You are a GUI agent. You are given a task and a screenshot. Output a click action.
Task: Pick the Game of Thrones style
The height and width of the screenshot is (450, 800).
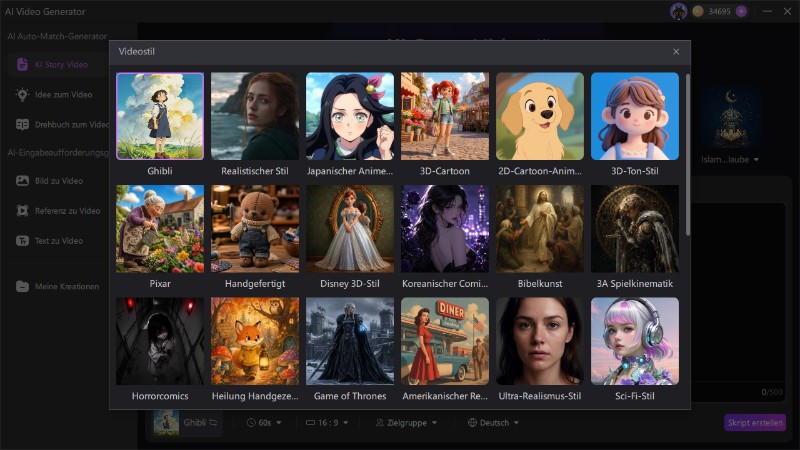pos(350,341)
